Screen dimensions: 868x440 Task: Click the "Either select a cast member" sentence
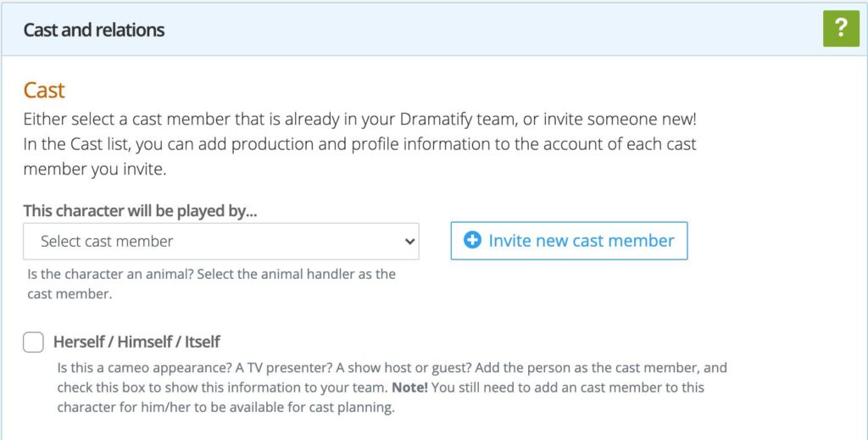pyautogui.click(x=170, y=120)
